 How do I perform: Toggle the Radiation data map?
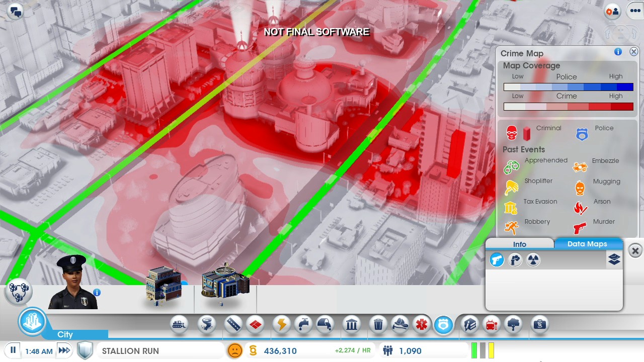click(x=533, y=260)
